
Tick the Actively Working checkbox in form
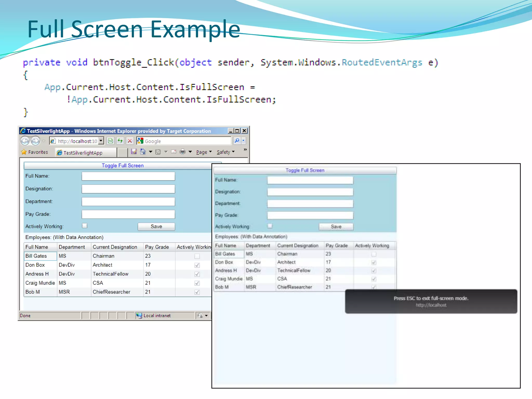point(85,226)
